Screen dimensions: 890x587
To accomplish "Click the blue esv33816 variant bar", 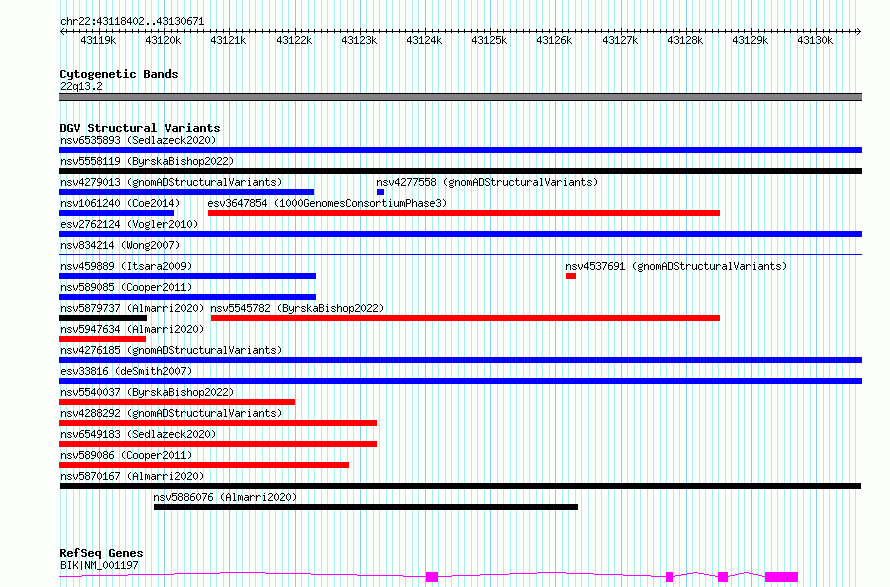I will click(x=460, y=381).
